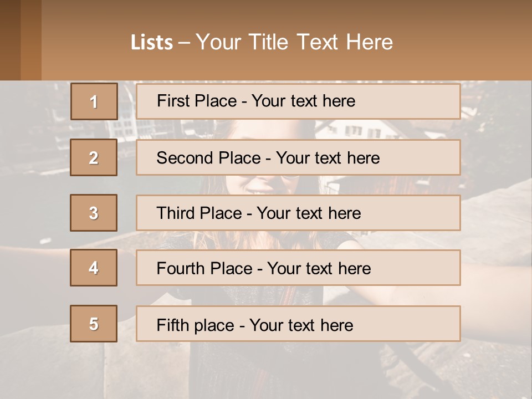
Task: Click the number 5 box
Action: [94, 324]
